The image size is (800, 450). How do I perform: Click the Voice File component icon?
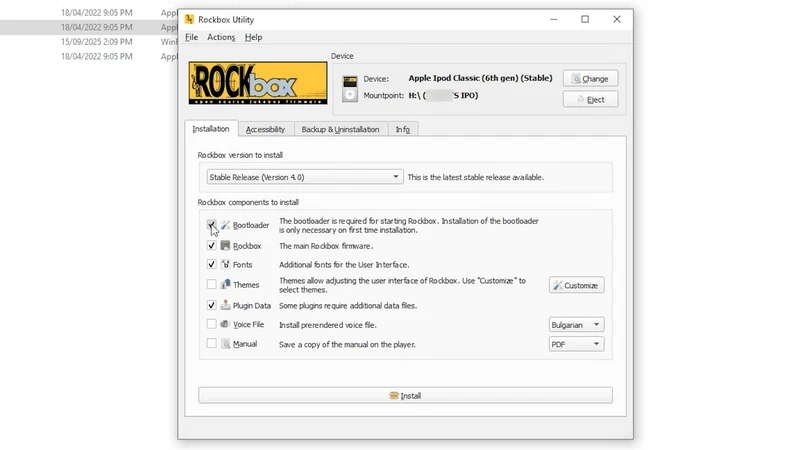click(x=226, y=324)
